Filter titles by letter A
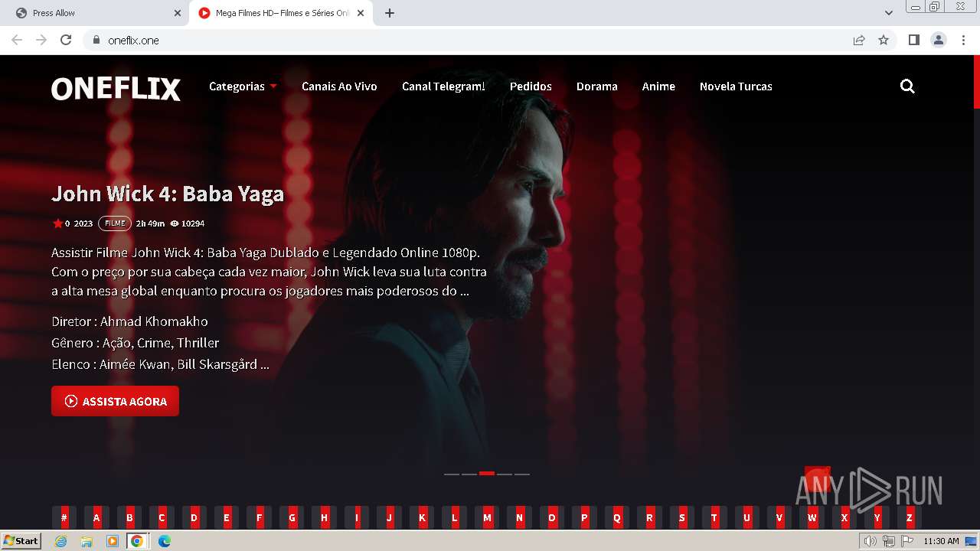980x551 pixels. coord(96,517)
